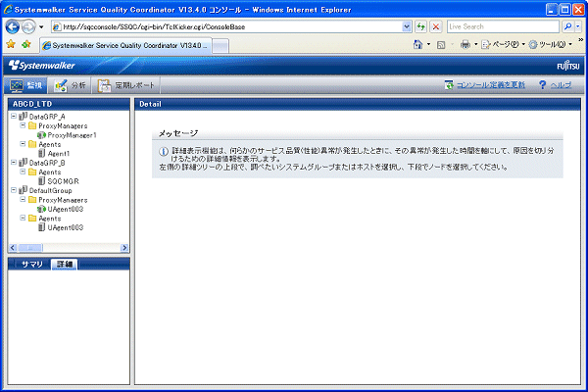Collapse ProxyManagers folder under DefaultGroup
Viewport: 588px width, 392px height.
[23, 199]
